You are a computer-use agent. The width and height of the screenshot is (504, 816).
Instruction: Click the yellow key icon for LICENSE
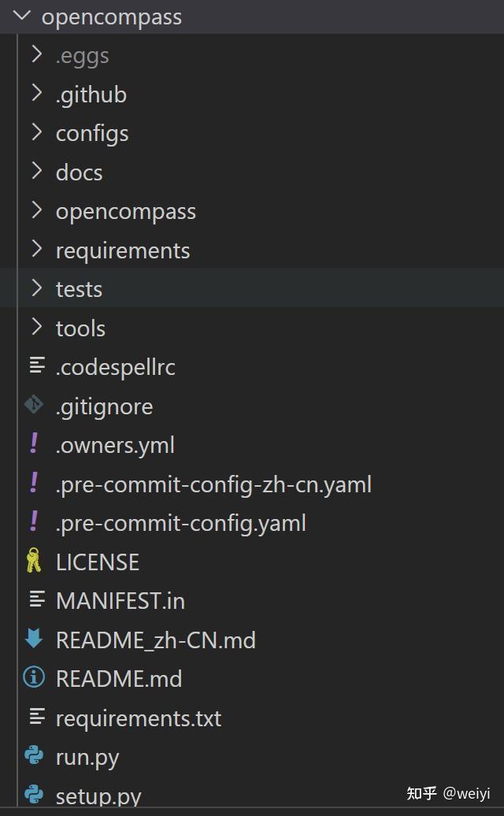pos(33,562)
